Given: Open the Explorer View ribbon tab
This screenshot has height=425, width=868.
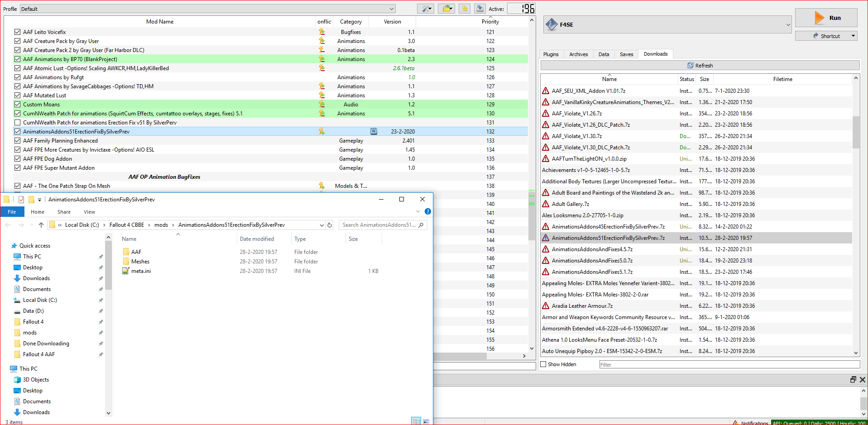Looking at the screenshot, I should pyautogui.click(x=89, y=212).
